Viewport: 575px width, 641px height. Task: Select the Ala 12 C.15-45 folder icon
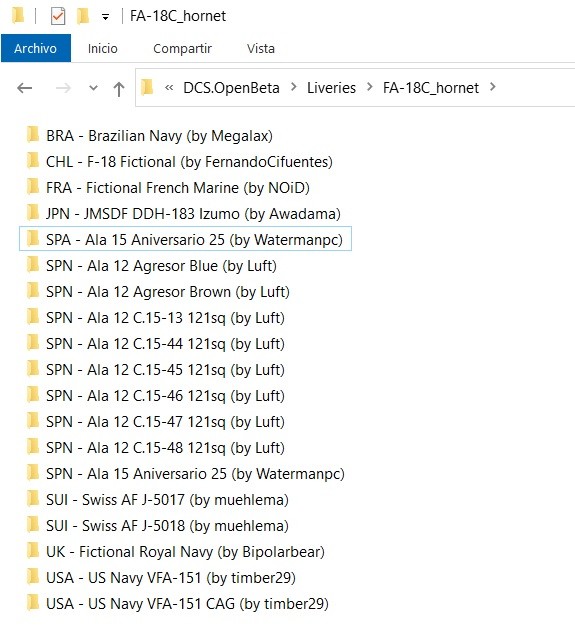(x=33, y=368)
